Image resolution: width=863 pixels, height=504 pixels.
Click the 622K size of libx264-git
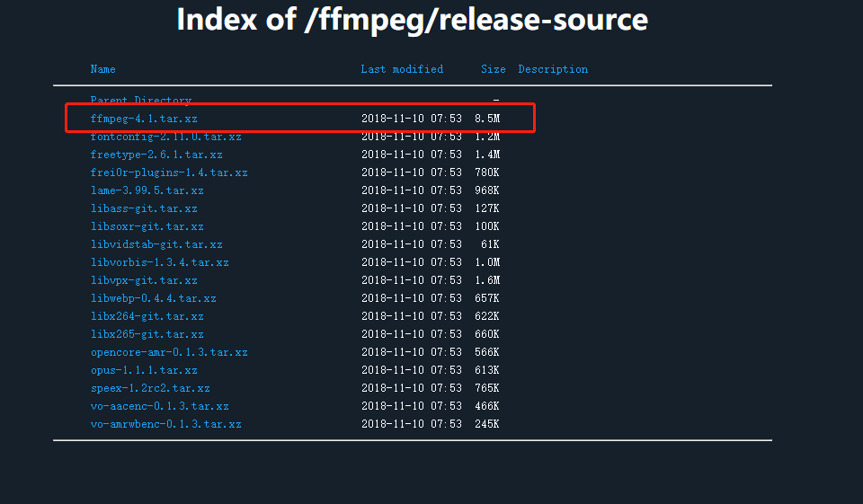pyautogui.click(x=487, y=316)
